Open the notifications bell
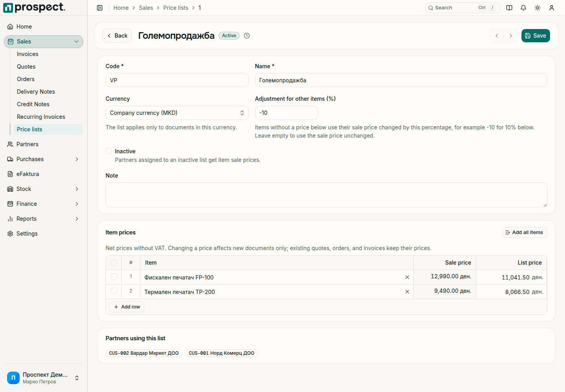The height and width of the screenshot is (392, 565). [x=523, y=8]
